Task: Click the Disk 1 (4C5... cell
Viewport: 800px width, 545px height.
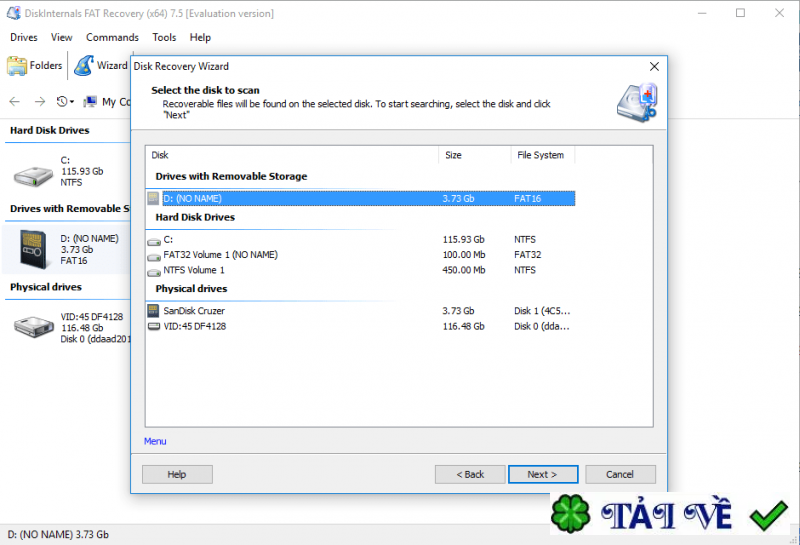Action: [x=542, y=311]
